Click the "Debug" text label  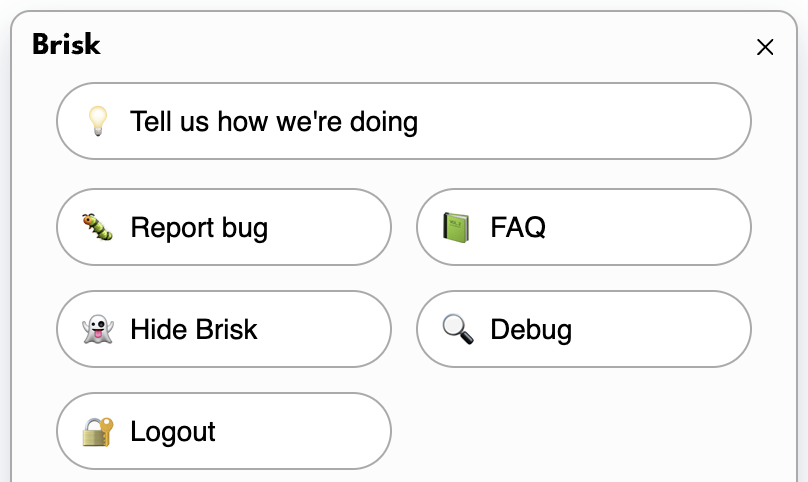531,329
